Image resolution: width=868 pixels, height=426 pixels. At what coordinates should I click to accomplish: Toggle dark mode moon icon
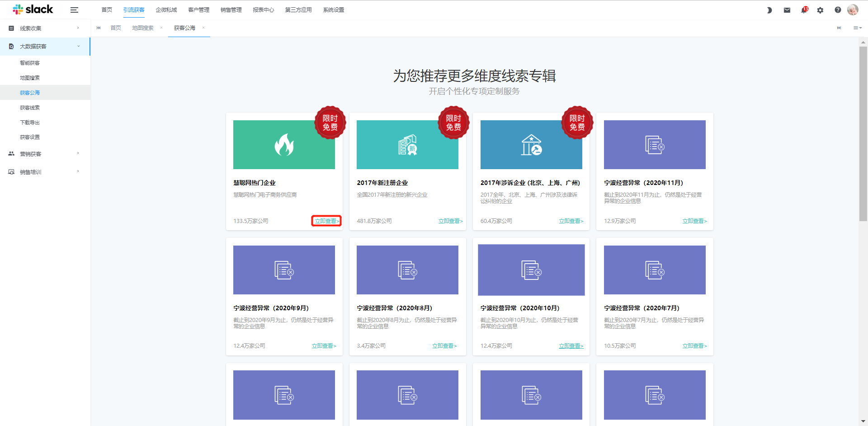coord(769,10)
